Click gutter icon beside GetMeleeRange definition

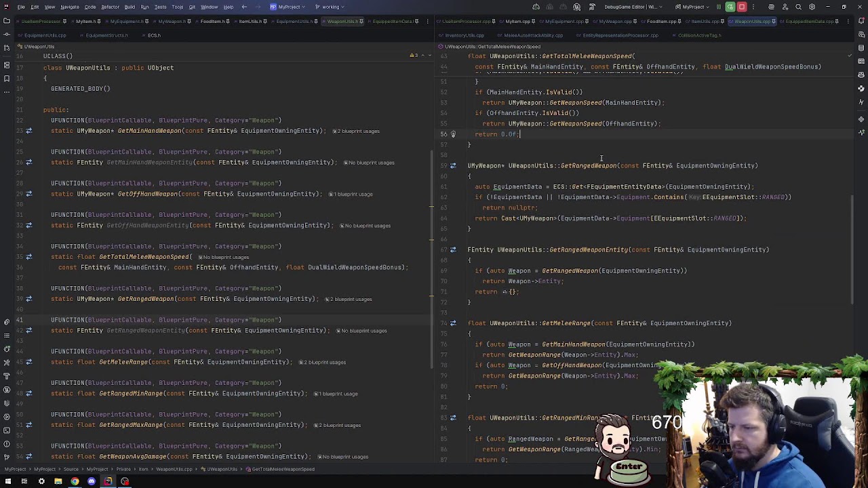pos(453,323)
